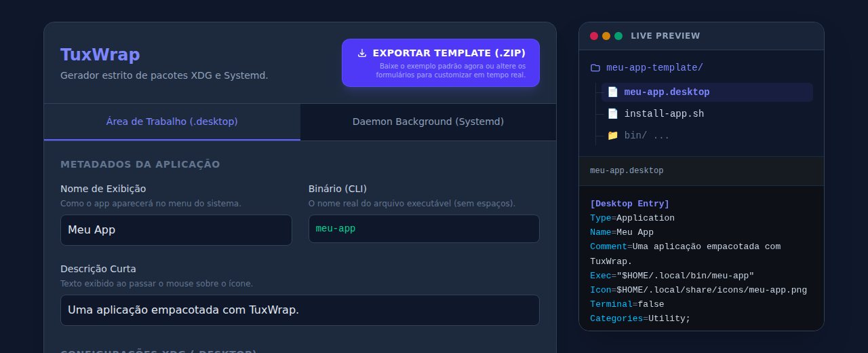Screen dimensions: 868x353
Task: Click the Exec= line in the preview code
Action: tap(671, 276)
